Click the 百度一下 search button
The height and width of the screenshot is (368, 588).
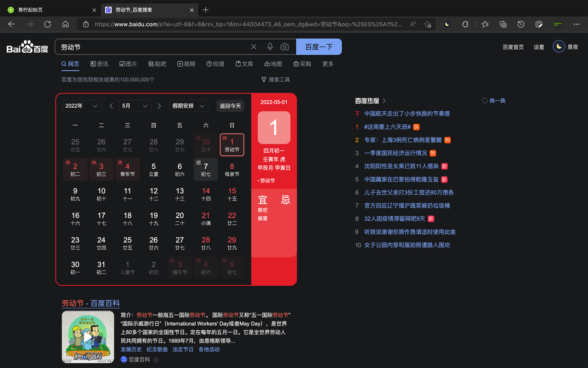(x=319, y=47)
